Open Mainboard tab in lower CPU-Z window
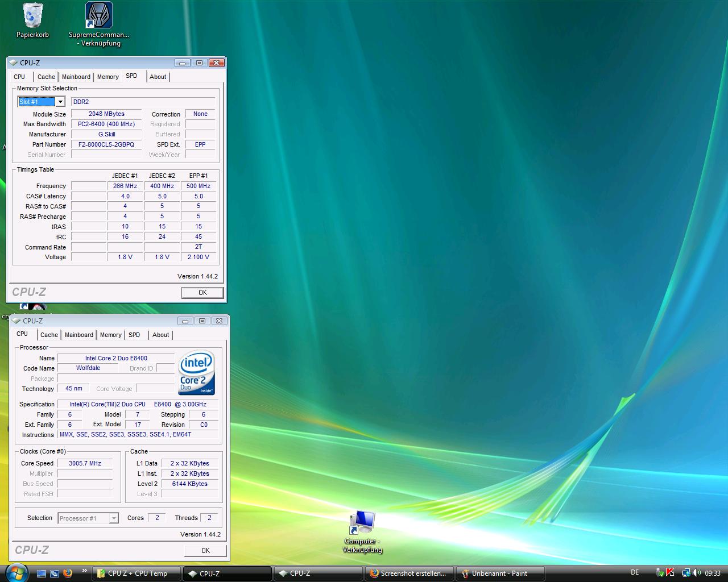Viewport: 728px width, 582px height. 78,335
